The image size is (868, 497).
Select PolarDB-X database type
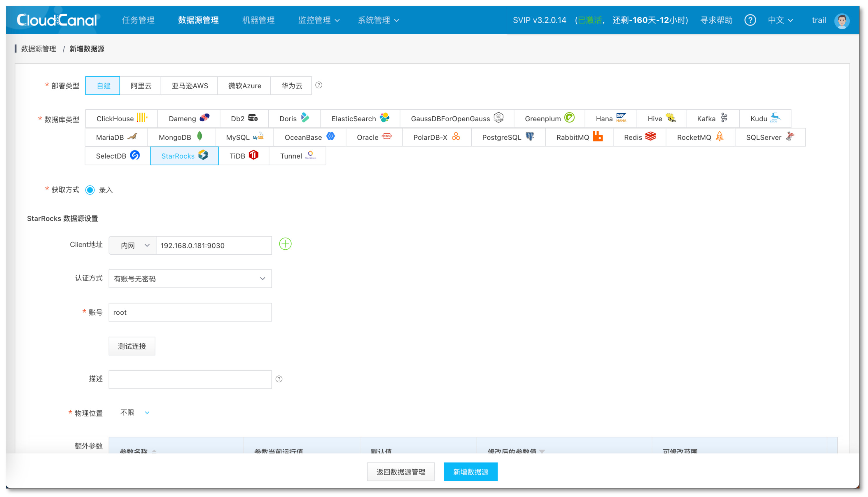pyautogui.click(x=437, y=137)
